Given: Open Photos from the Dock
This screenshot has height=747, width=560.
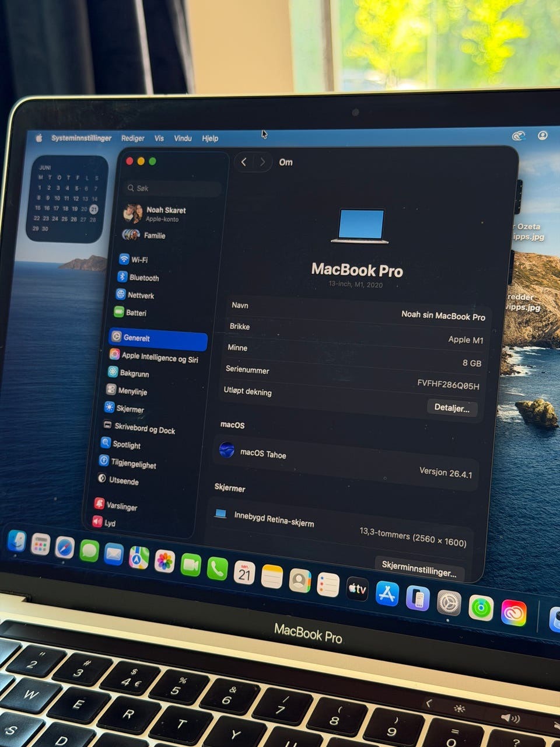Looking at the screenshot, I should point(164,561).
